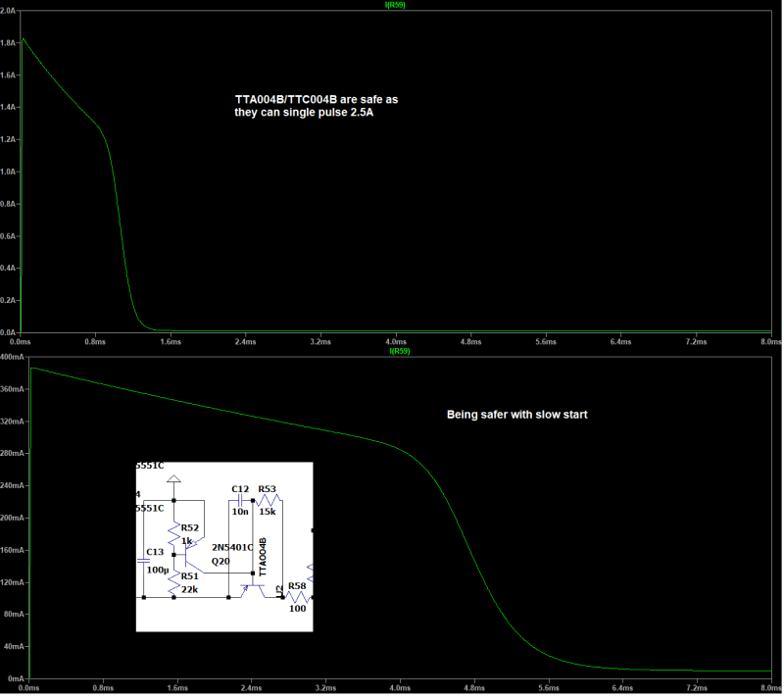Screen dimensions: 784x697
Task: Click the 22k value of R51
Action: (189, 590)
